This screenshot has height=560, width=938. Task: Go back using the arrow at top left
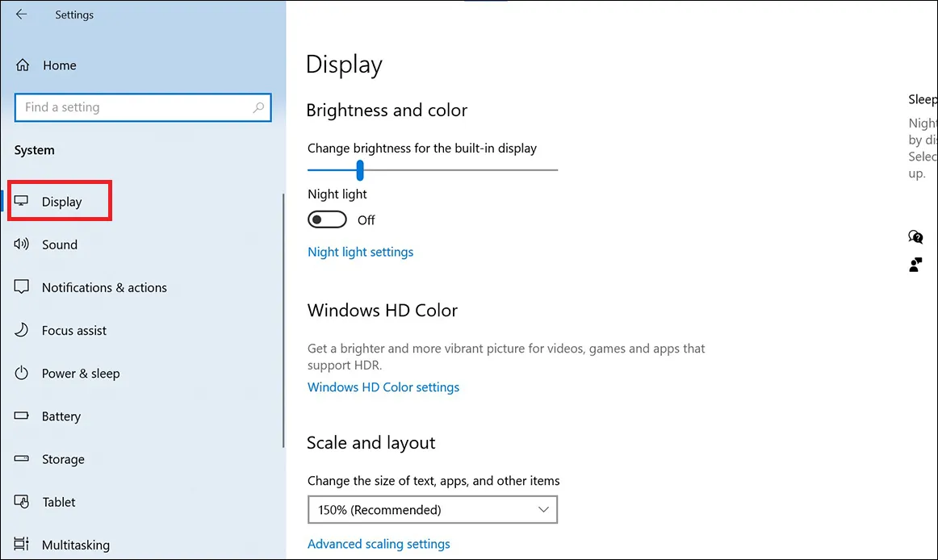[x=20, y=14]
